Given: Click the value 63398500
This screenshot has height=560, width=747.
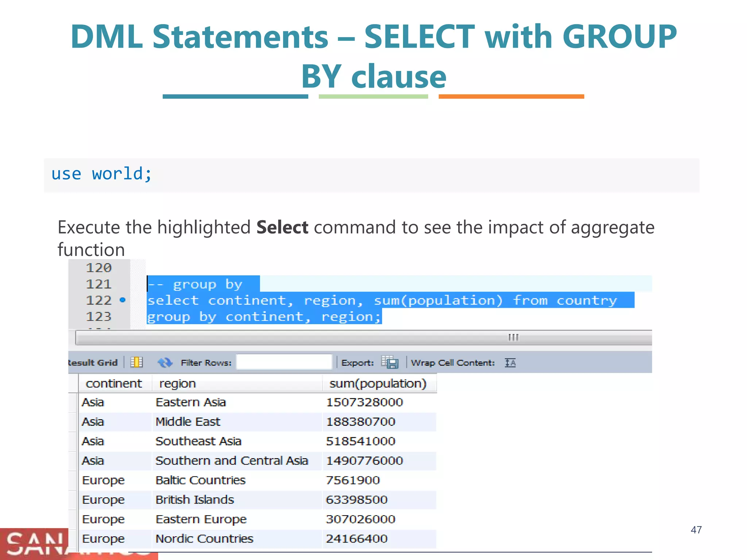Looking at the screenshot, I should tap(357, 500).
